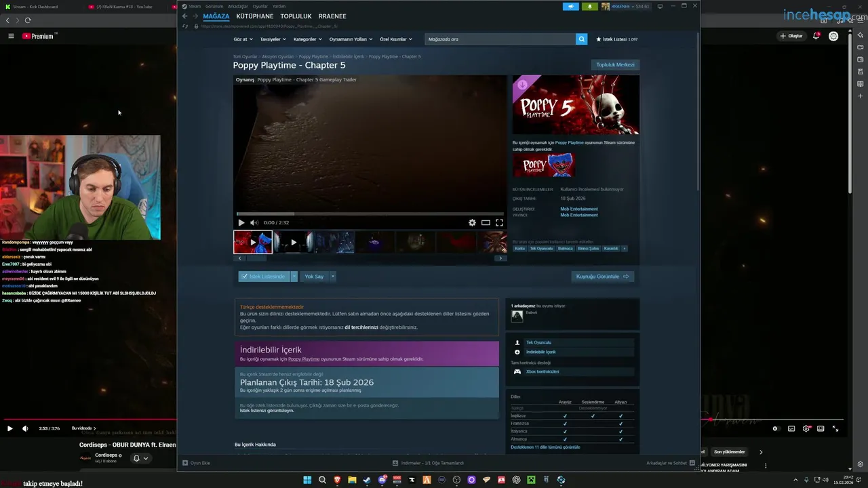
Task: Go forward in Steam navigation
Action: [x=195, y=16]
